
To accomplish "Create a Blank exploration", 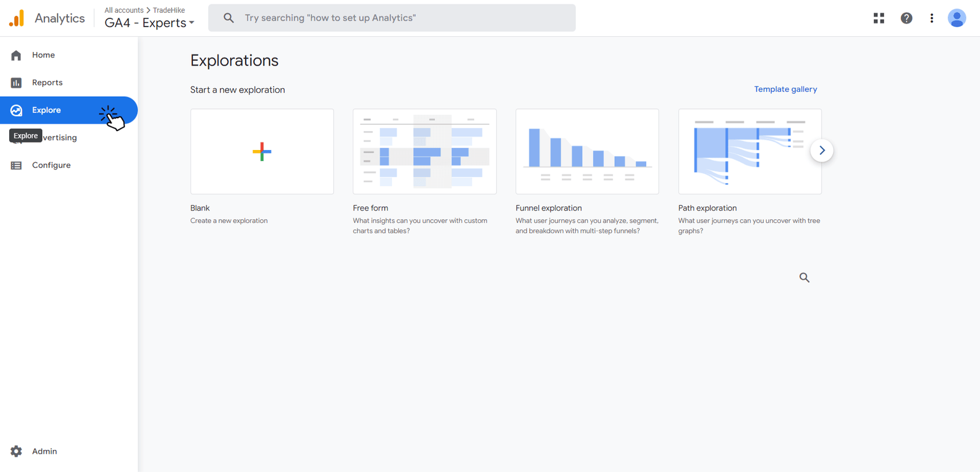I will [x=262, y=151].
